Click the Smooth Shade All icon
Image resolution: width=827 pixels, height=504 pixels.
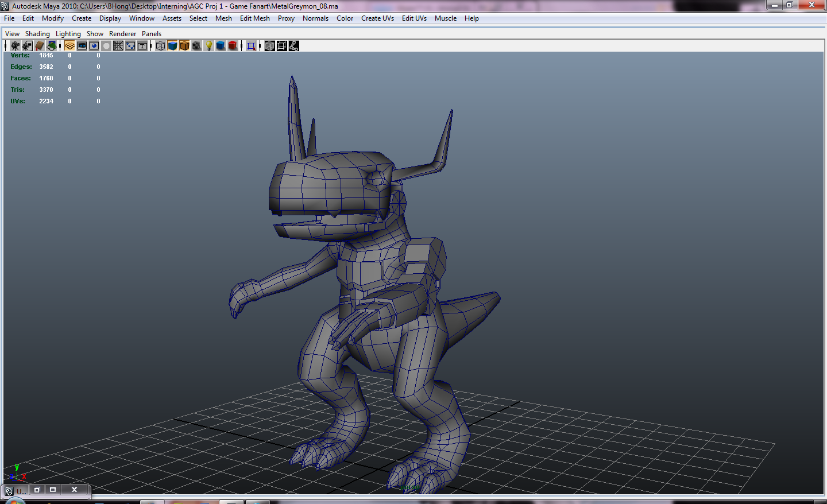(172, 46)
